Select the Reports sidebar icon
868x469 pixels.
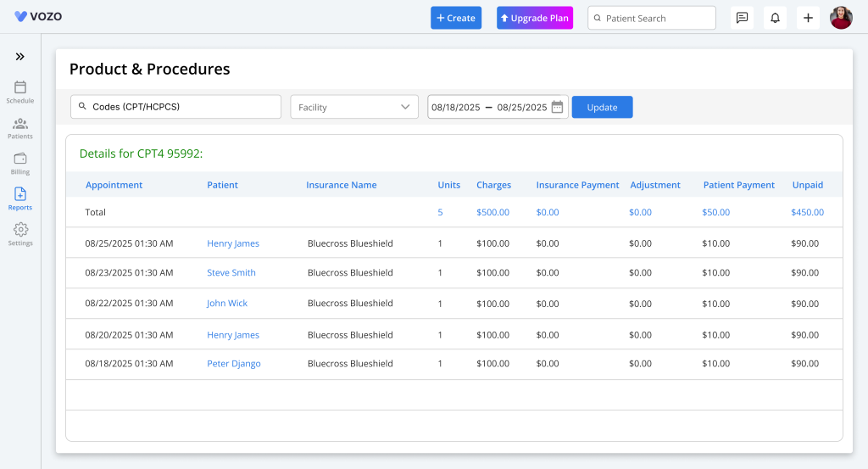coord(20,194)
